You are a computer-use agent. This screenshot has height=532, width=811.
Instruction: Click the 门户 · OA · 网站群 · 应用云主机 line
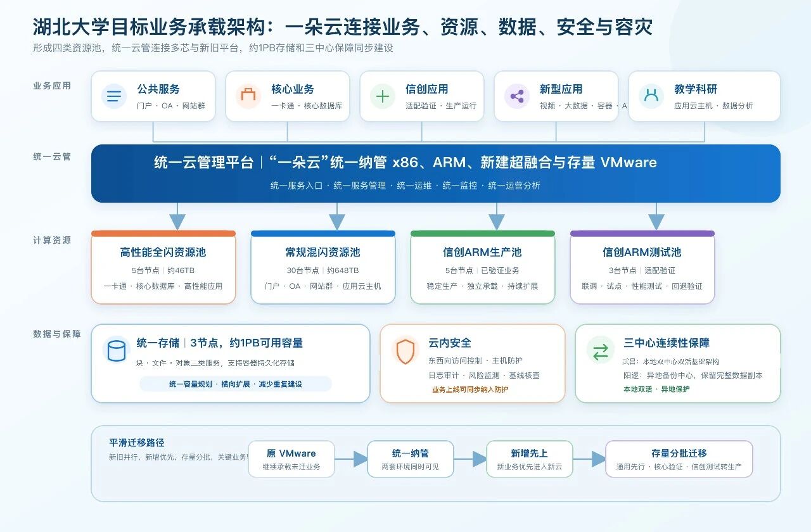tap(323, 286)
